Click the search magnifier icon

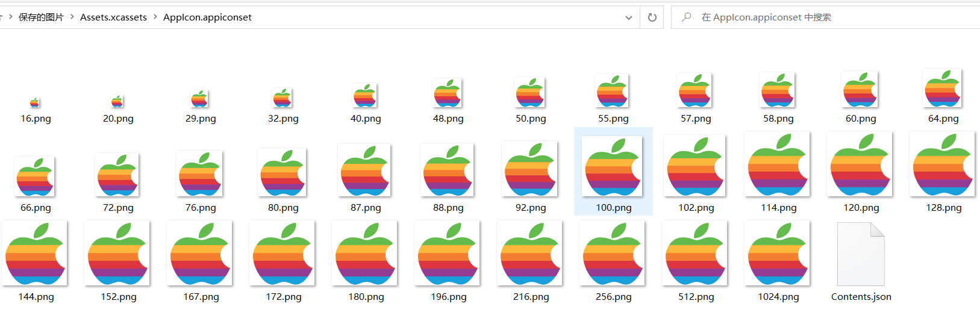[x=686, y=17]
